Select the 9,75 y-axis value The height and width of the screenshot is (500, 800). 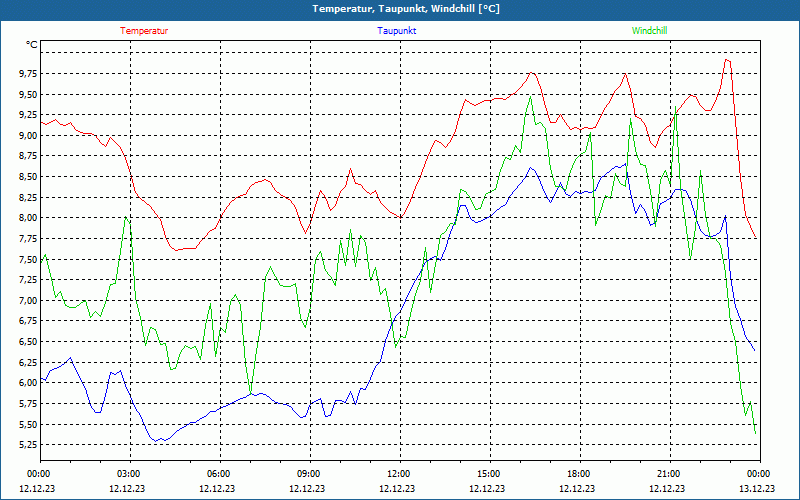click(x=28, y=74)
